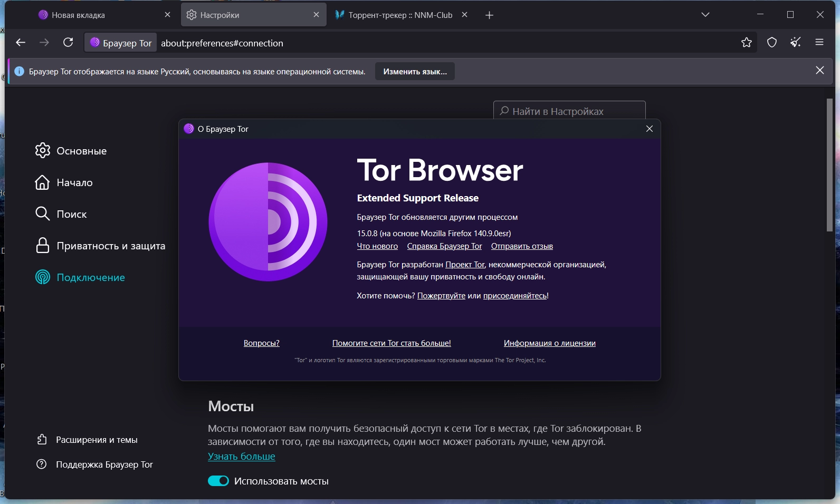Follow the Проект Tor link
This screenshot has width=840, height=504.
[465, 265]
